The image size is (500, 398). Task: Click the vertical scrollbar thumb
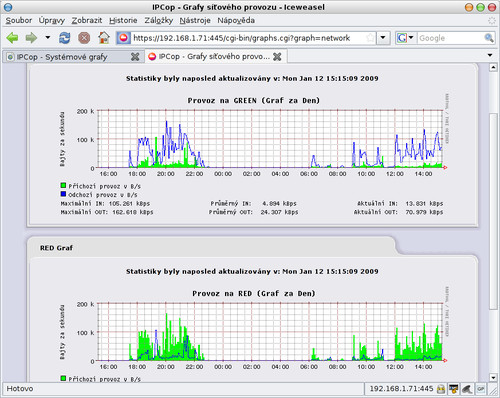pos(493,212)
